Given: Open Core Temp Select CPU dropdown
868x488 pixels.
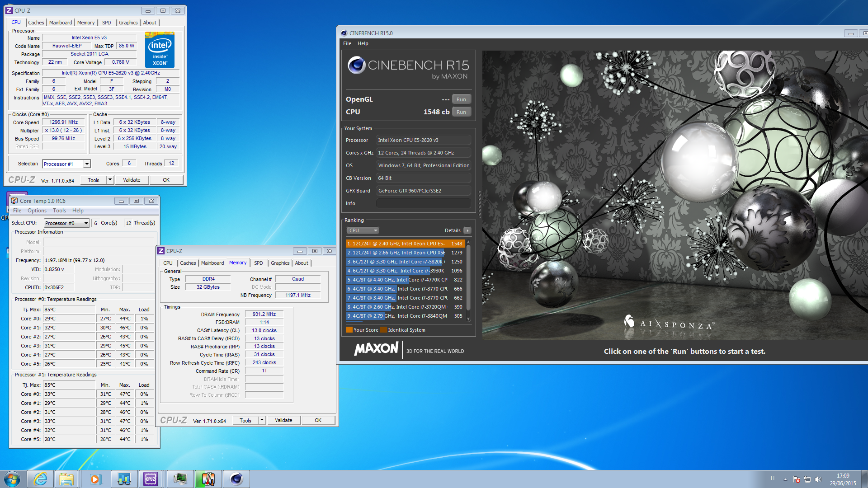Looking at the screenshot, I should coord(67,223).
